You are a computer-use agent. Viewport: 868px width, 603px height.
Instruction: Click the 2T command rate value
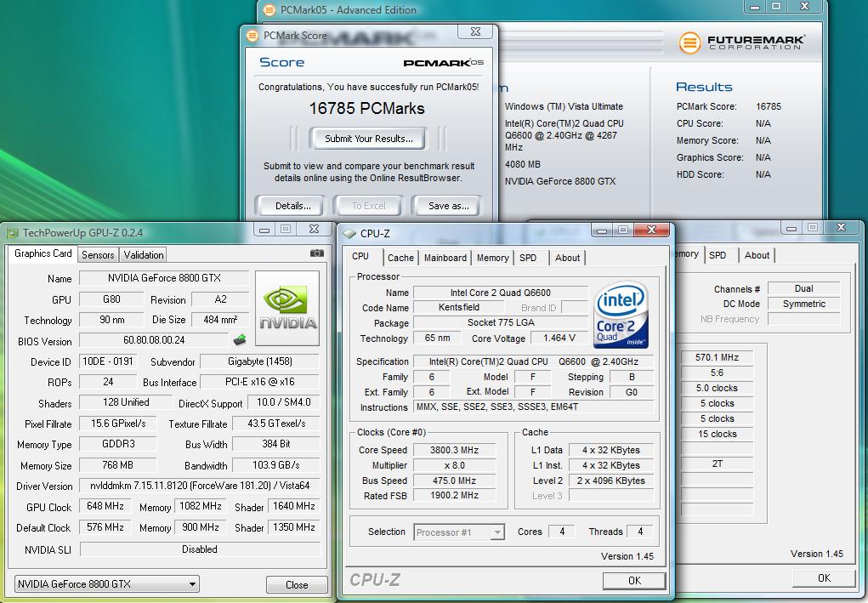[x=717, y=464]
